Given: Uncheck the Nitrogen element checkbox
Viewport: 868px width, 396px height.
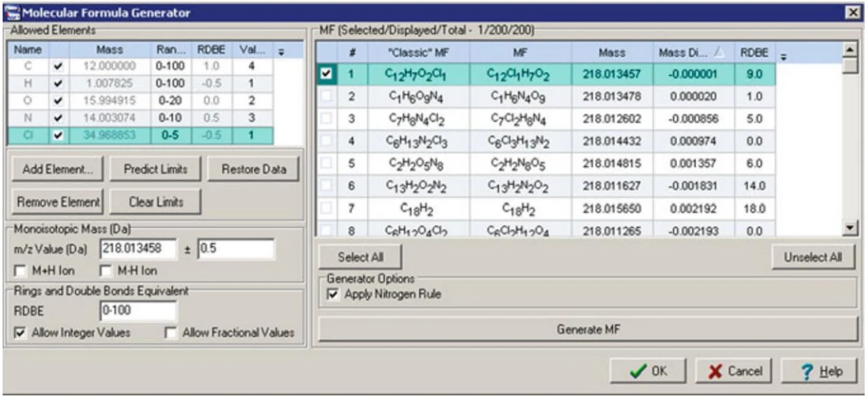Looking at the screenshot, I should pos(58,118).
